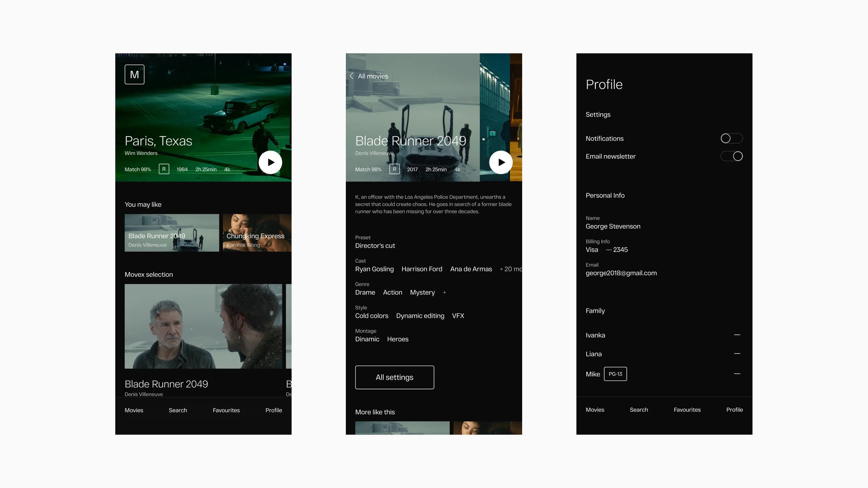This screenshot has width=868, height=488.
Task: Select the Drame genre tag
Action: 365,292
